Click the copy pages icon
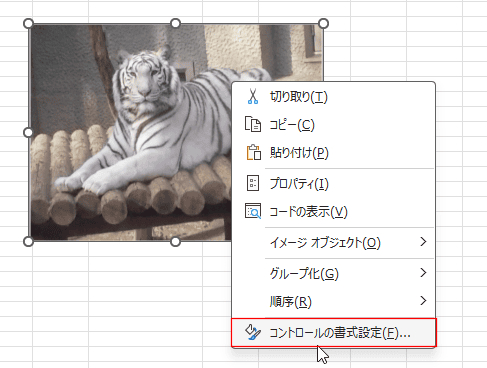This screenshot has width=487, height=368. [x=253, y=124]
